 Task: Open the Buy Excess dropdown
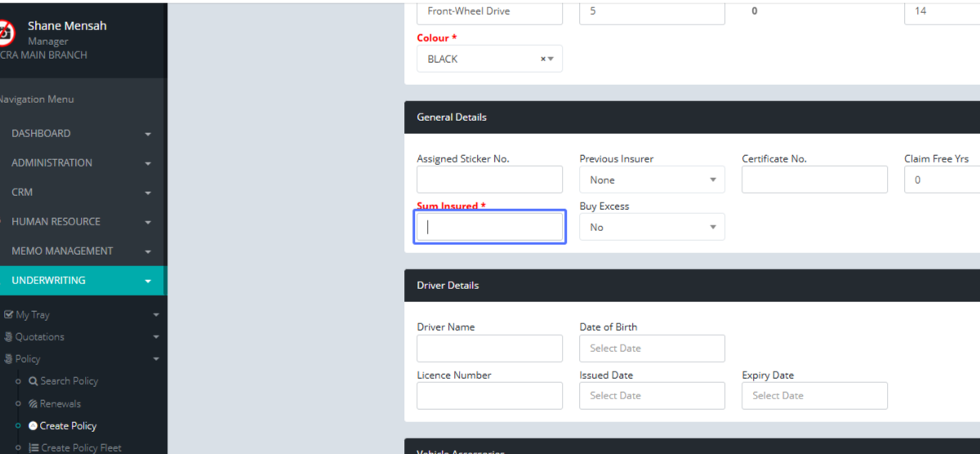point(652,227)
